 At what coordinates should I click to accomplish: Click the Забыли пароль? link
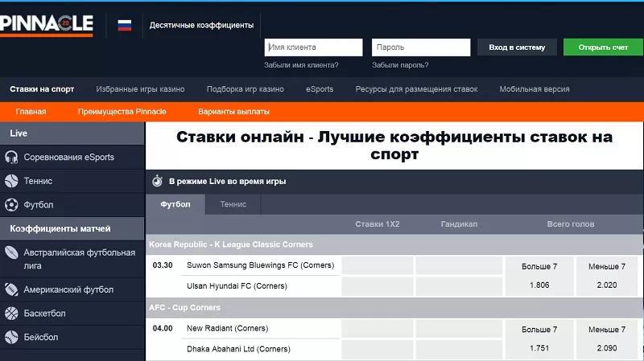point(400,65)
